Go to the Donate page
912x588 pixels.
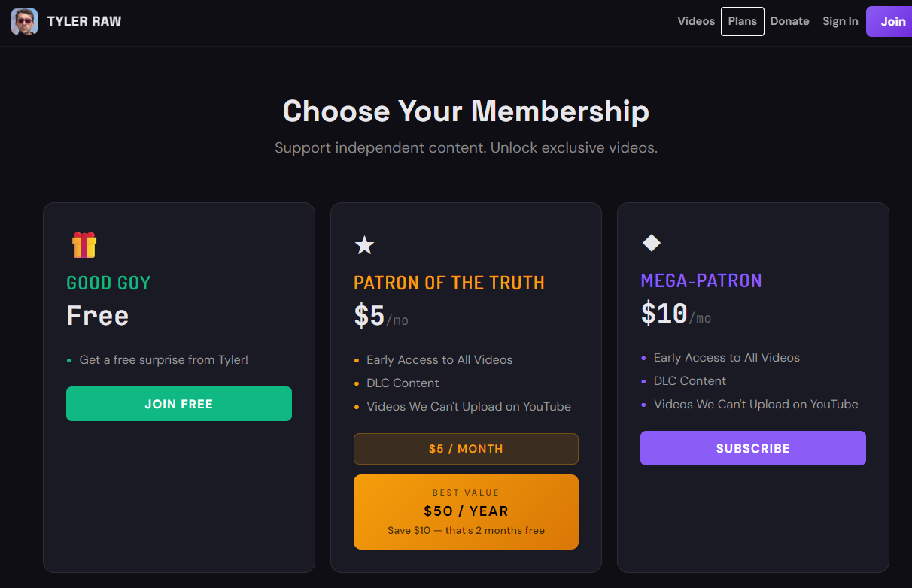789,21
